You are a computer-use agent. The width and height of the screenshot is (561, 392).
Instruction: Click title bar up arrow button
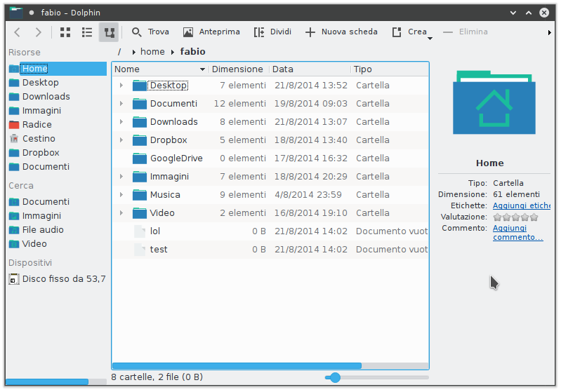(529, 13)
